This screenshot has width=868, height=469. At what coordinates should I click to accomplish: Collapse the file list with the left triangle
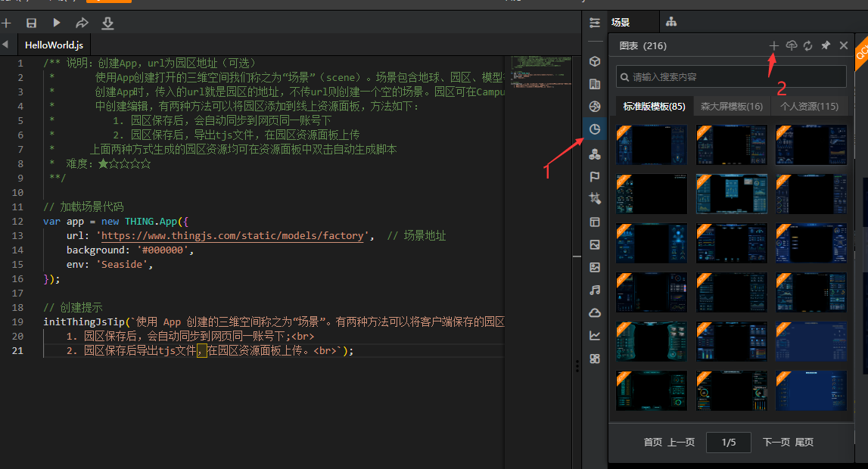(x=5, y=44)
